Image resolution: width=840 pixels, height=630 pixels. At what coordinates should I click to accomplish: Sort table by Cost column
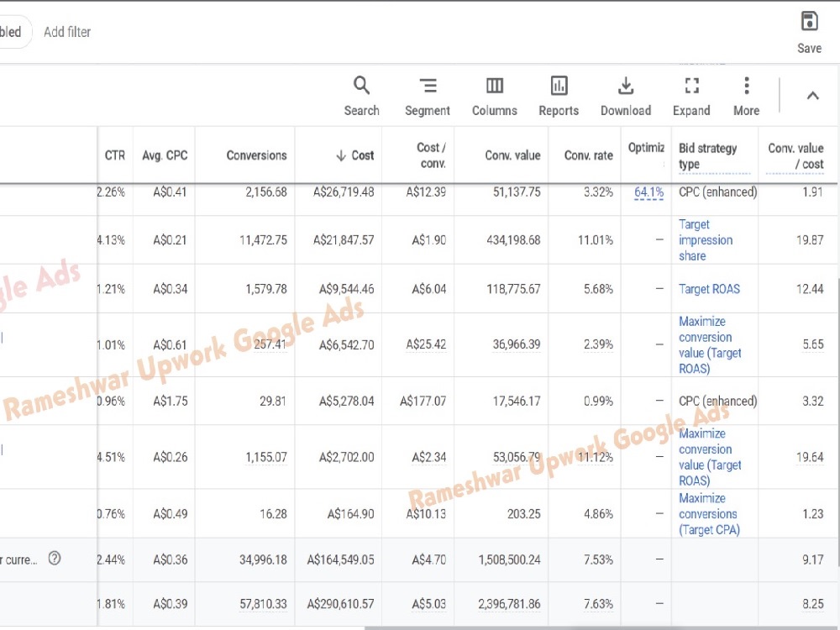point(355,155)
